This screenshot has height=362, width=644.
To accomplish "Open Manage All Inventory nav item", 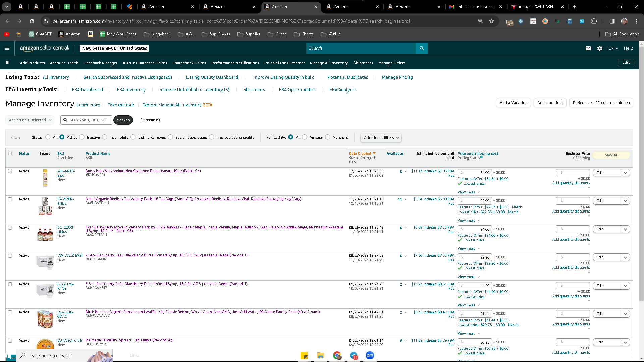I will point(329,63).
